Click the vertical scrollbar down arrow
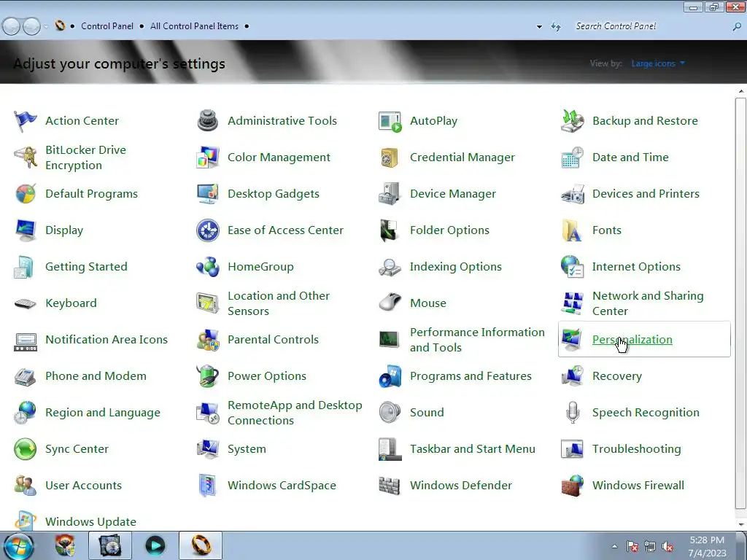Viewport: 747px width, 560px height. pyautogui.click(x=741, y=525)
